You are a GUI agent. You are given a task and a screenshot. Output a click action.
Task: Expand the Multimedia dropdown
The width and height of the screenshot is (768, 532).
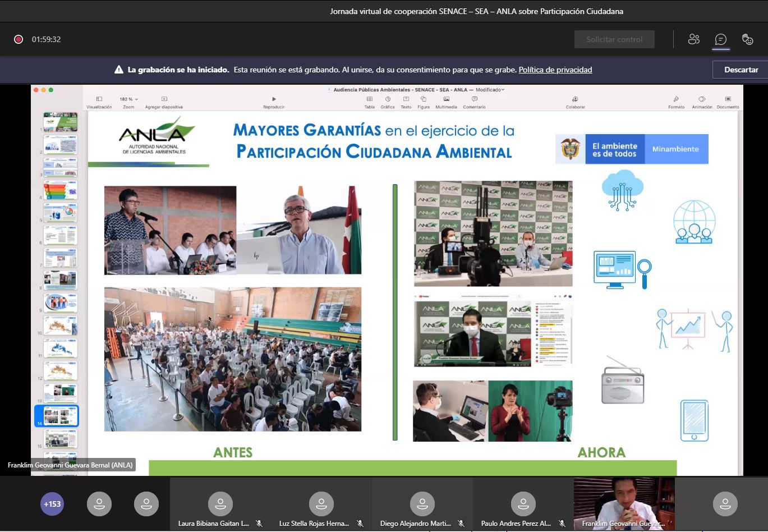point(446,99)
